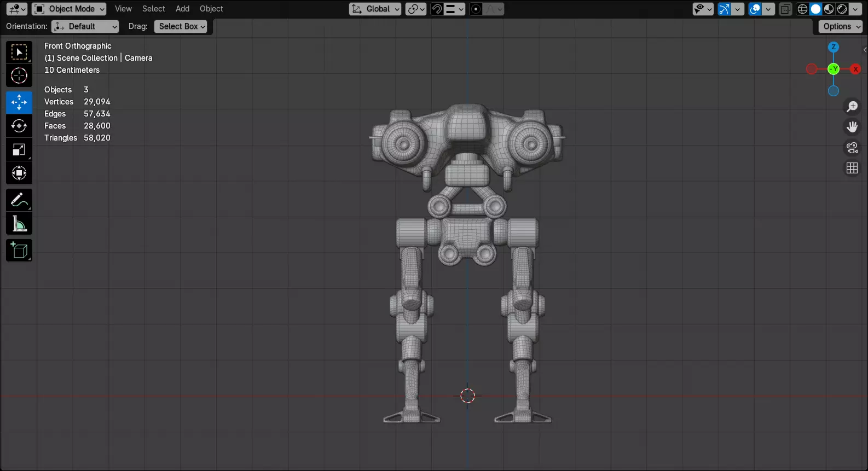
Task: Activate the Transform tool
Action: tap(19, 173)
